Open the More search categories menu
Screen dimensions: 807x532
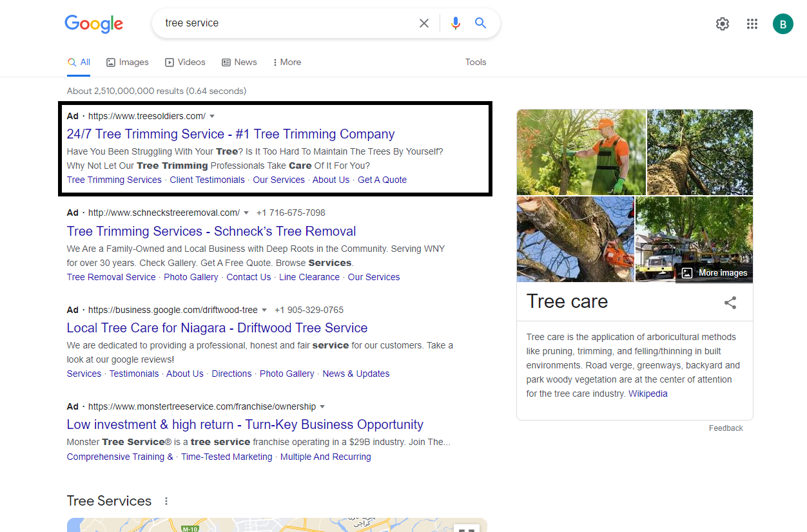[287, 62]
